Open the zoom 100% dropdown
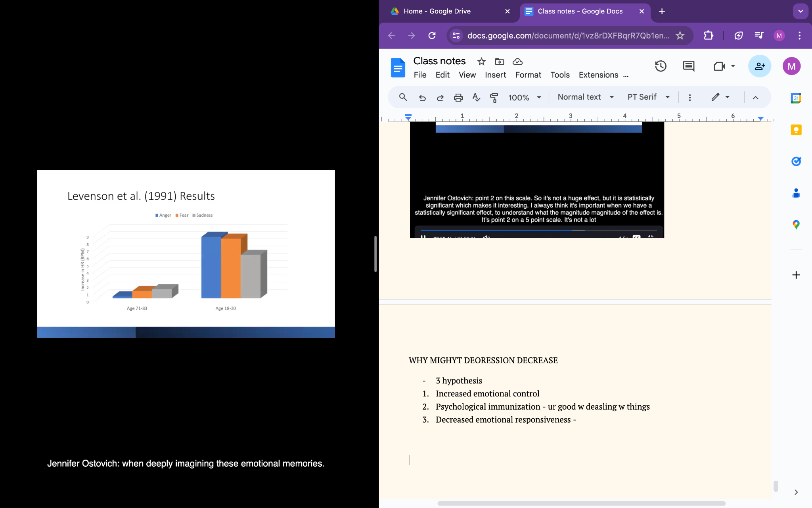This screenshot has width=812, height=508. tap(525, 98)
